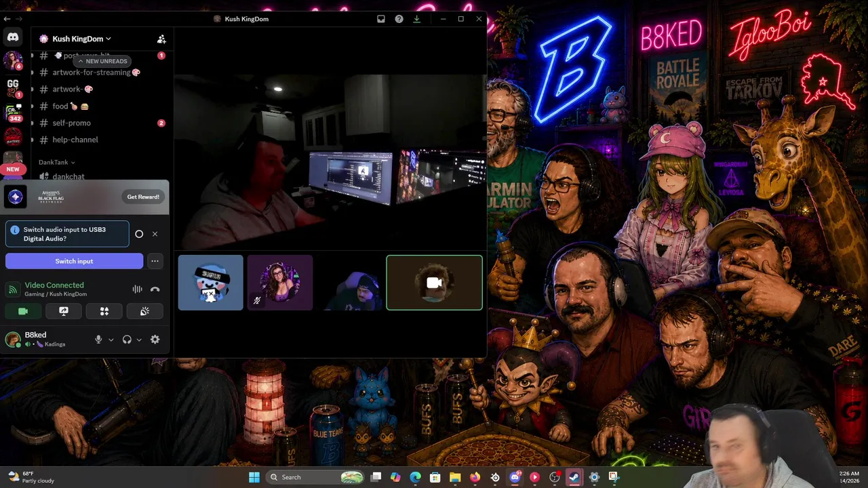This screenshot has width=868, height=488.
Task: Open microphone input options arrow
Action: (x=111, y=340)
